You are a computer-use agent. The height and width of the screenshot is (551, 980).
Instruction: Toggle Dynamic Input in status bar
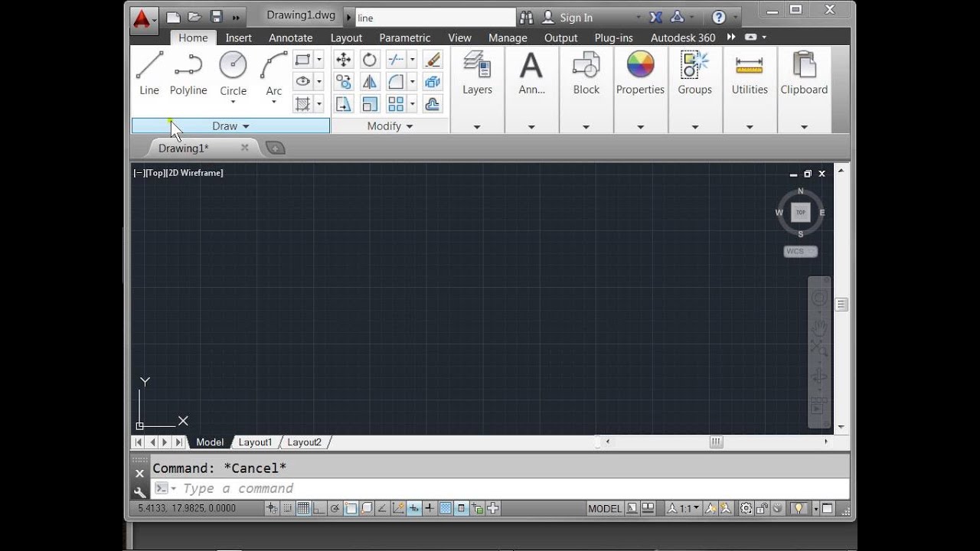pyautogui.click(x=414, y=508)
